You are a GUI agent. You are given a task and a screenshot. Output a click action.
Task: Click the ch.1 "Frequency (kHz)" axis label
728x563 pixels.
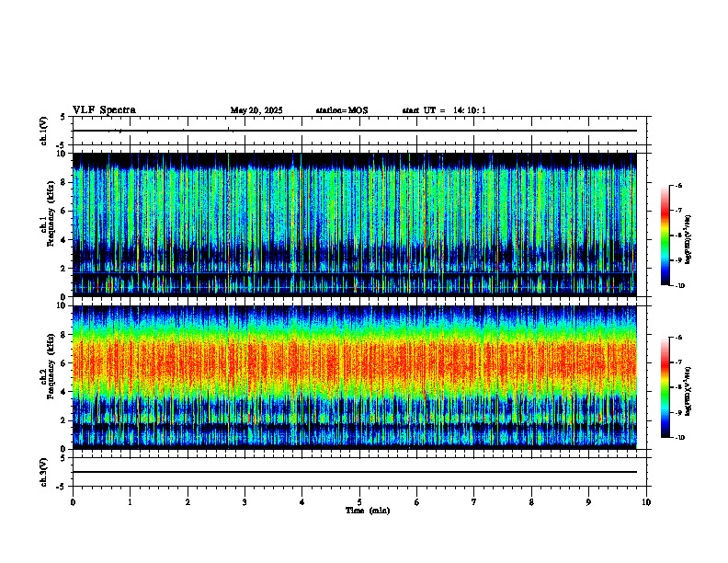pos(51,213)
